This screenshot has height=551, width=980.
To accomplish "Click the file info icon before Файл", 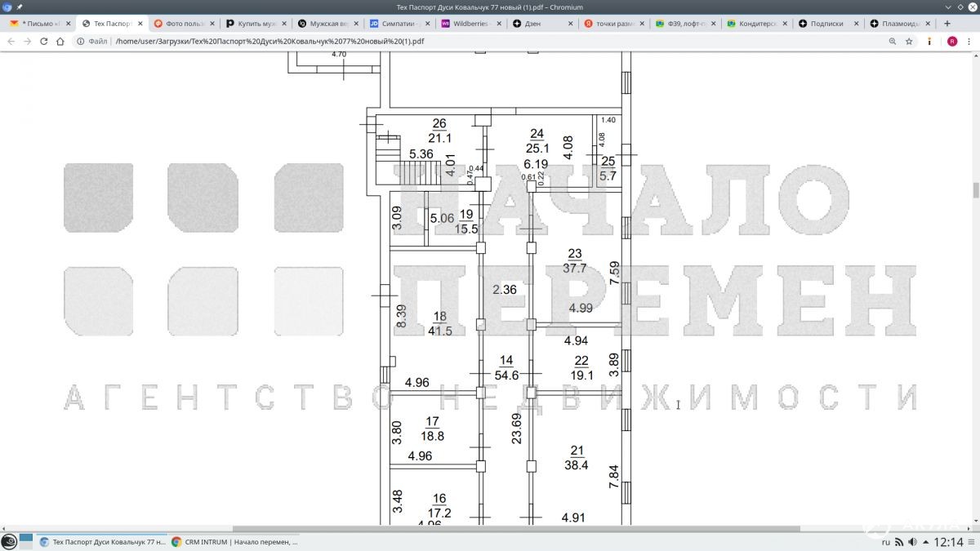I will [80, 41].
